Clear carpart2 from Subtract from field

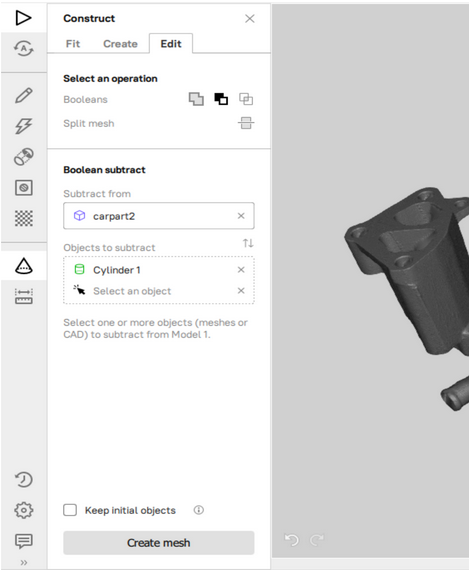[241, 216]
